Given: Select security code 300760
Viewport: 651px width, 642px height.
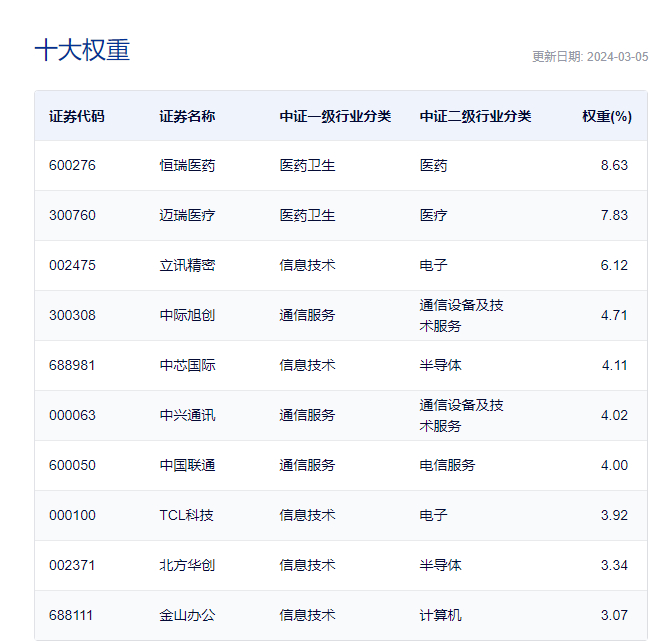Looking at the screenshot, I should [x=72, y=215].
